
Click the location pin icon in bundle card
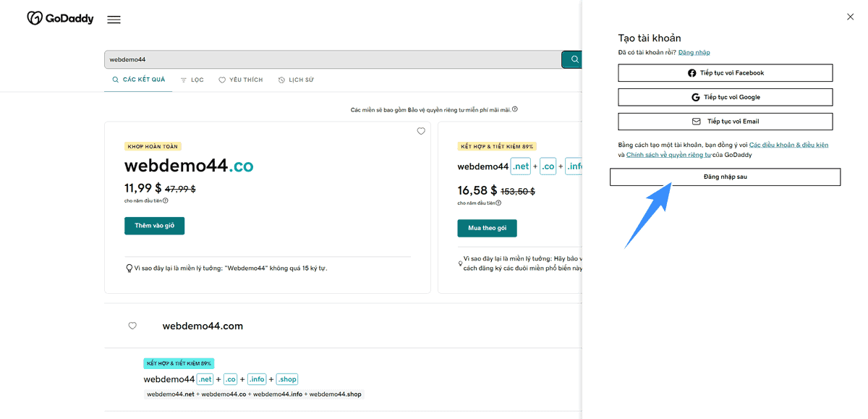tap(460, 263)
